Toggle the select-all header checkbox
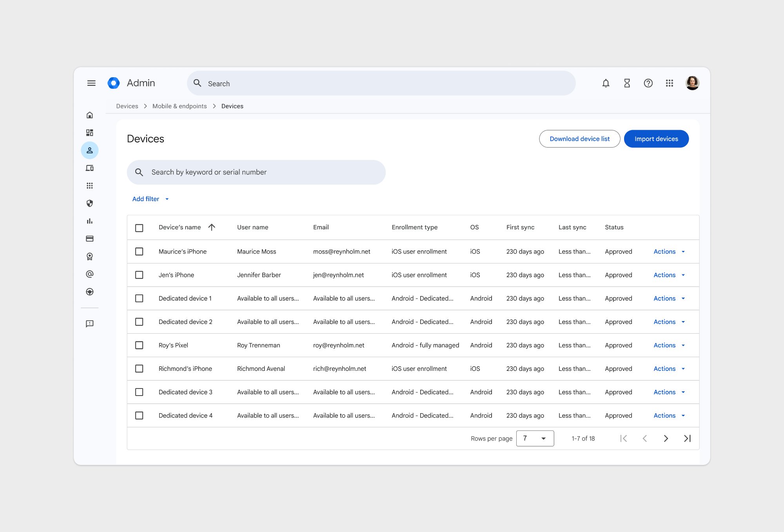Viewport: 784px width, 532px height. tap(139, 228)
